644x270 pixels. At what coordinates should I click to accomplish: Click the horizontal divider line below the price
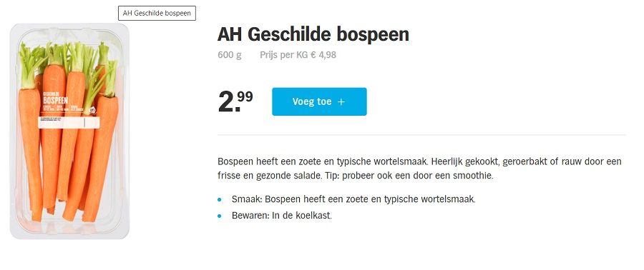tap(421, 135)
